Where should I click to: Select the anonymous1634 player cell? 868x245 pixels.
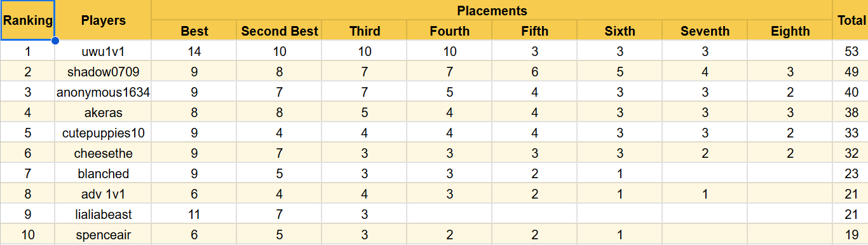pos(103,92)
